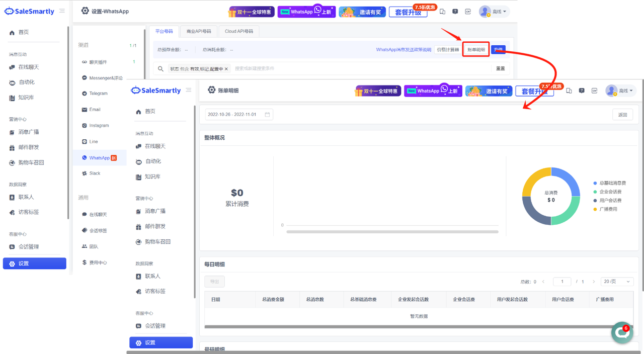The image size is (644, 354).
Task: Switch to the Cloud API号码 tab
Action: (239, 31)
